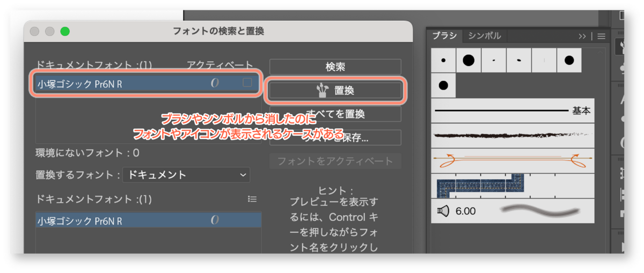Select the tiny flat dash calligraphic brush
The image size is (644, 273).
(x=494, y=60)
